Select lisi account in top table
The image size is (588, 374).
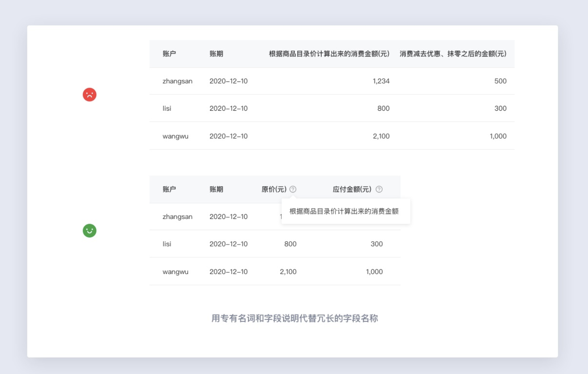(167, 108)
